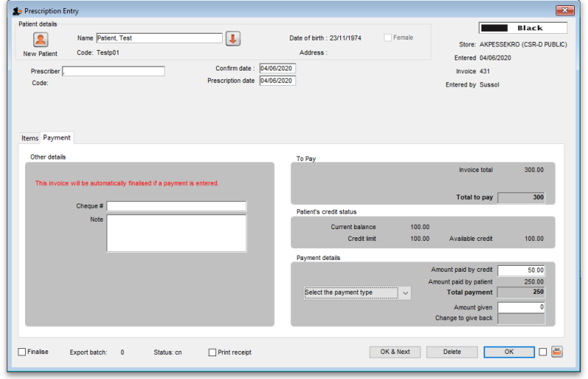
Task: Click inside the Note text area
Action: 176,233
